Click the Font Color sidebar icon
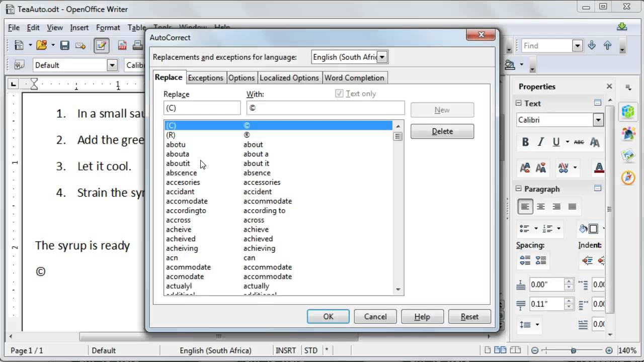Screen dimensions: 644x362 pyautogui.click(x=599, y=167)
